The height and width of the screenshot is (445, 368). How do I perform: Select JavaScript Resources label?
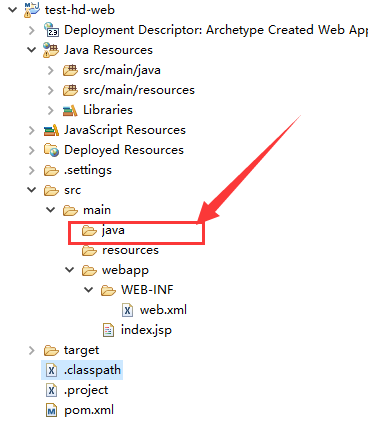point(125,130)
